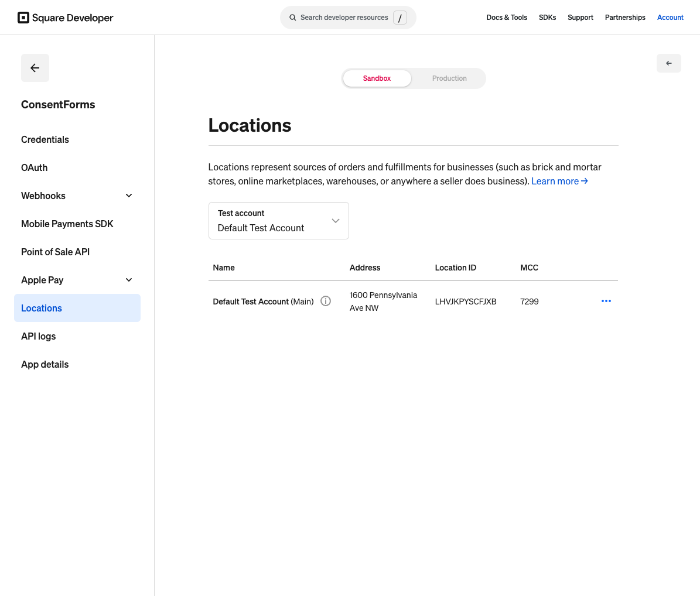Open Account in top navigation

click(670, 18)
